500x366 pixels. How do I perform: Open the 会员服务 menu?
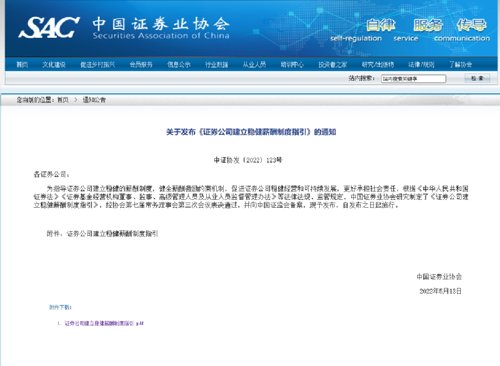tap(141, 65)
